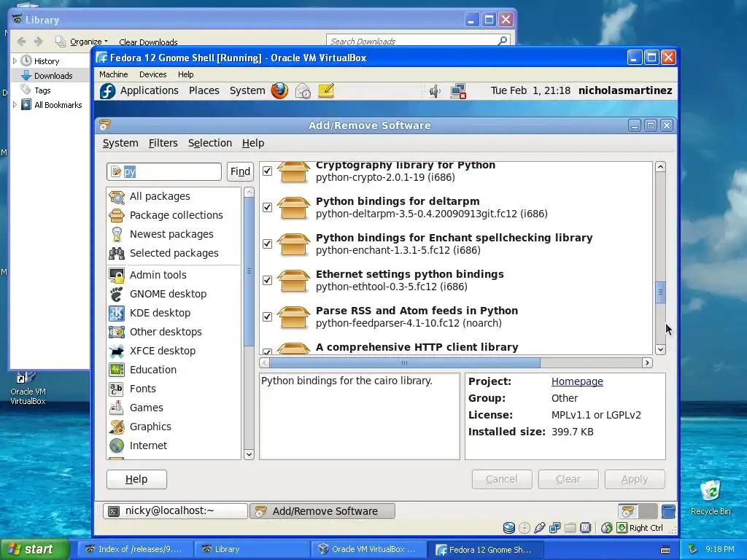
Task: Open the Oracle VM VirtualBox desktop shortcut
Action: tap(28, 388)
